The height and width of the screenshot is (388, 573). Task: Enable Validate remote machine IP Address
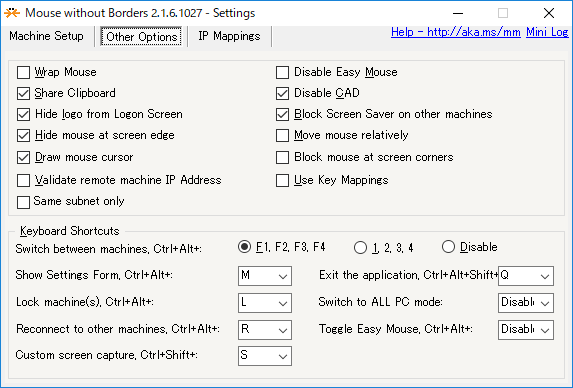[x=23, y=180]
